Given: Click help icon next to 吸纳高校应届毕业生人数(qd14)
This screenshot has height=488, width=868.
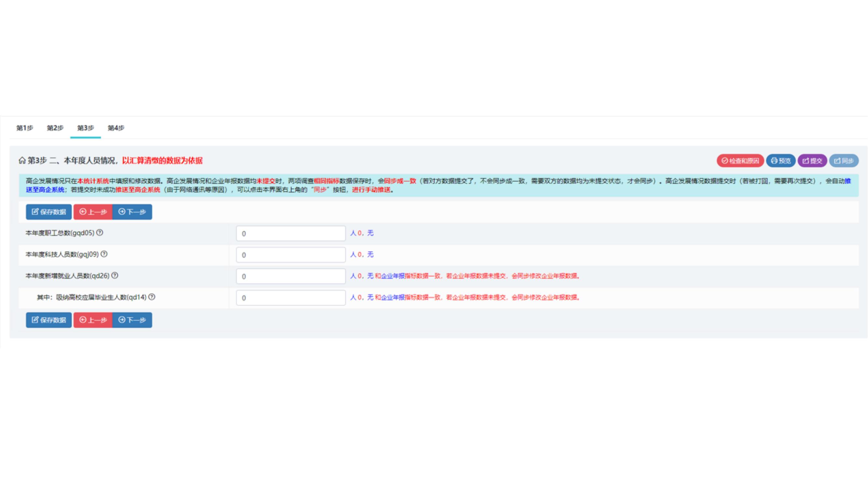Looking at the screenshot, I should (x=152, y=297).
